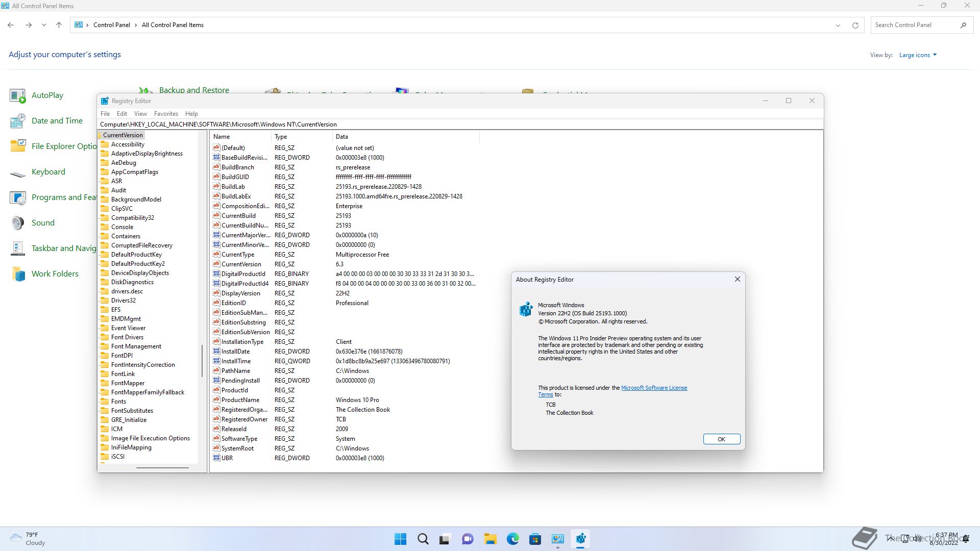Click the tree pane vertical scrollbar
This screenshot has height=551, width=980.
[x=202, y=360]
